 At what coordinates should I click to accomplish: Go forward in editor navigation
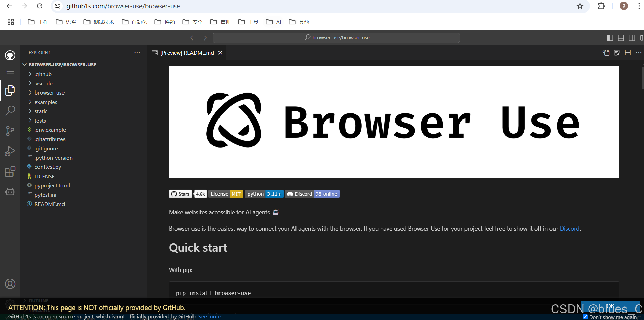tap(204, 38)
